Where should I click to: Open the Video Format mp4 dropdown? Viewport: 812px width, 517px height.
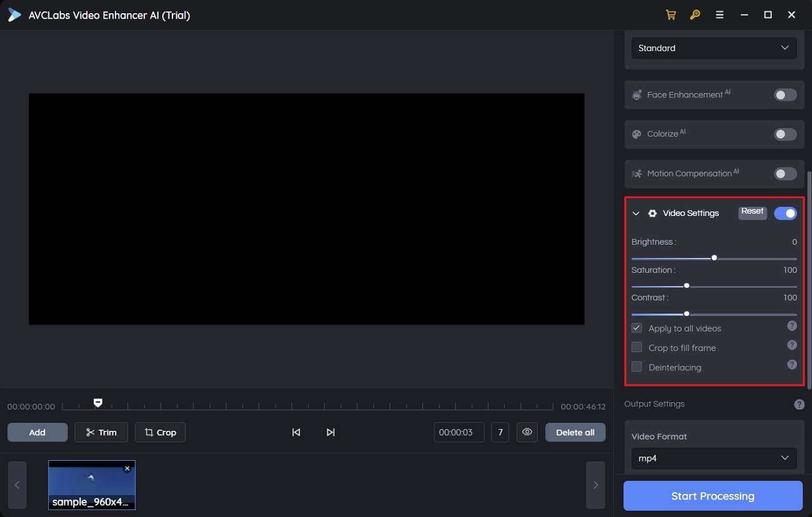click(x=714, y=458)
